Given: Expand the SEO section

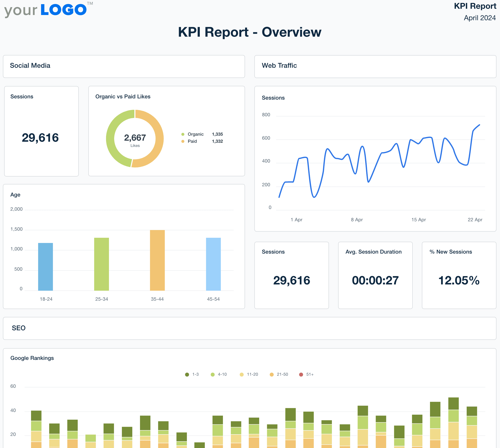Looking at the screenshot, I should (19, 328).
